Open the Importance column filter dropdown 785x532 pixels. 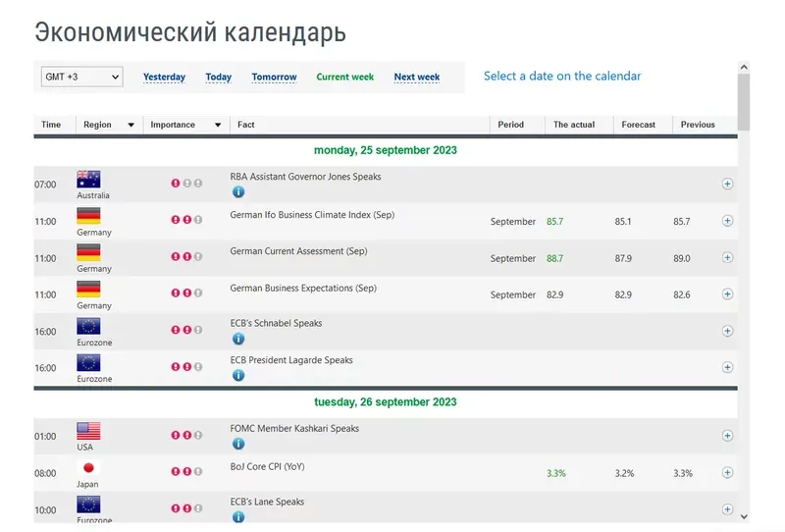(218, 125)
